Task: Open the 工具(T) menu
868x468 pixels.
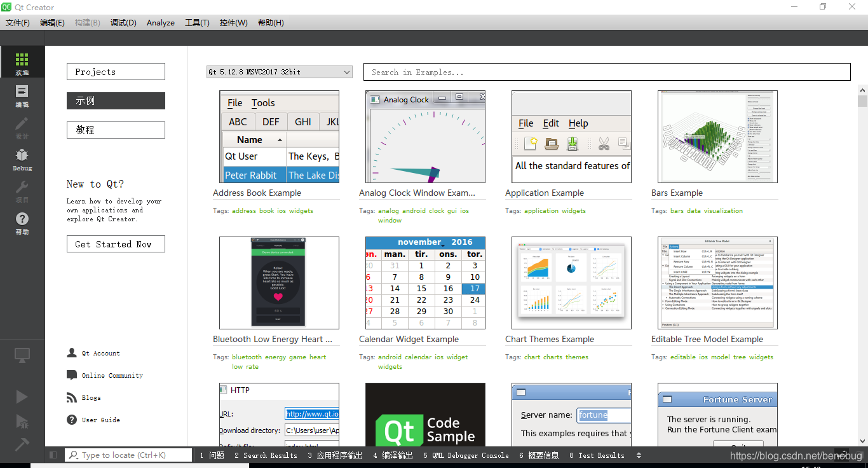Action: (x=197, y=22)
